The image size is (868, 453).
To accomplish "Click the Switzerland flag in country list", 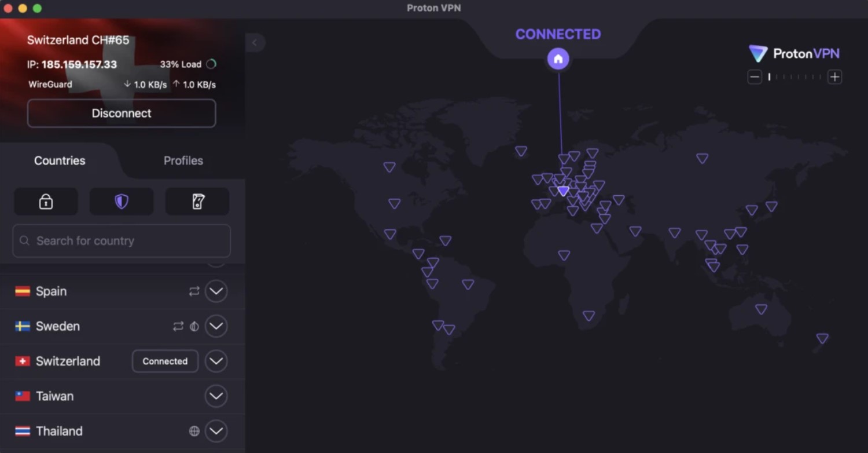I will (23, 361).
